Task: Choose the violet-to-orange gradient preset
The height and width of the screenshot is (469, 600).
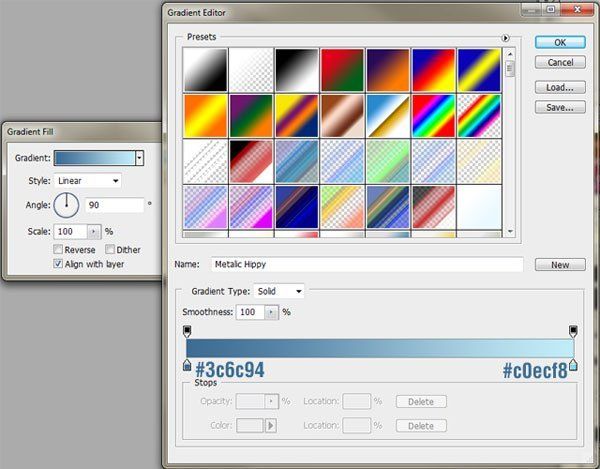Action: coord(388,70)
